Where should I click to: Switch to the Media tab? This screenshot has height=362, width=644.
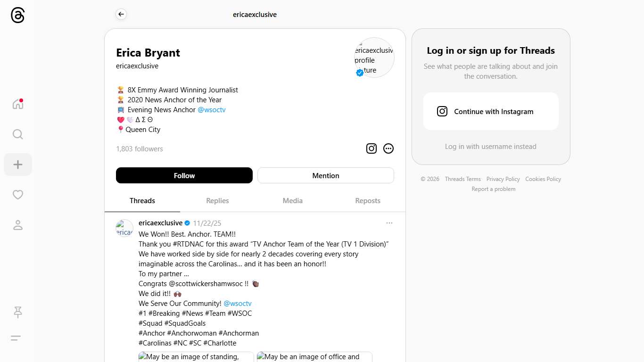pos(292,201)
